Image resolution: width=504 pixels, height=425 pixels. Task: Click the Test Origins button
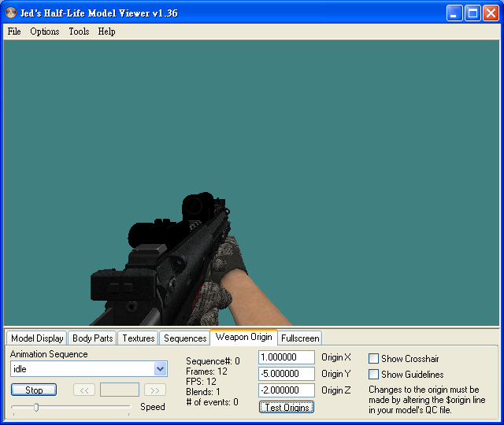[287, 408]
